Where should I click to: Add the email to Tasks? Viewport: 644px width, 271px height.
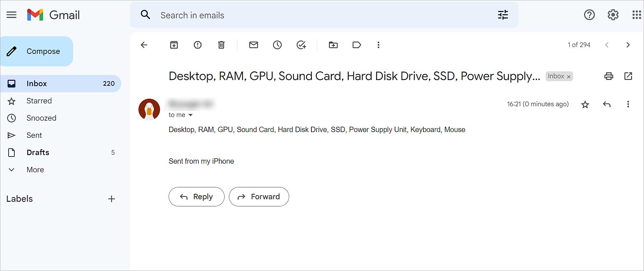click(x=301, y=45)
